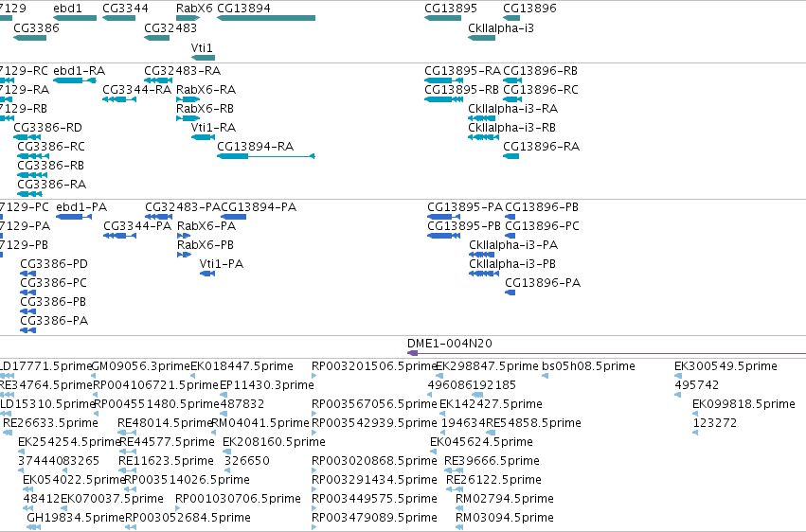Click protein label 'CG13894-PA'
This screenshot has height=532, width=806.
click(259, 207)
